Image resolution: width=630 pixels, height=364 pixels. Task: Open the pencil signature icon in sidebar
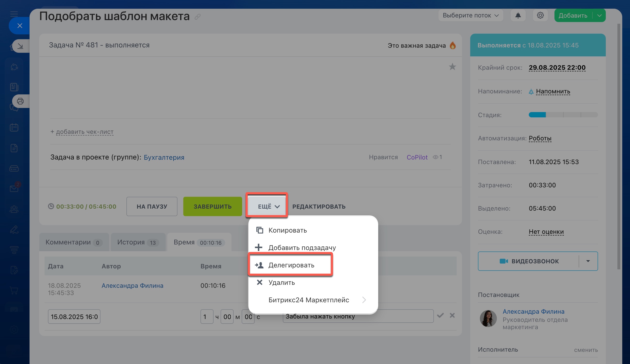coord(14,229)
